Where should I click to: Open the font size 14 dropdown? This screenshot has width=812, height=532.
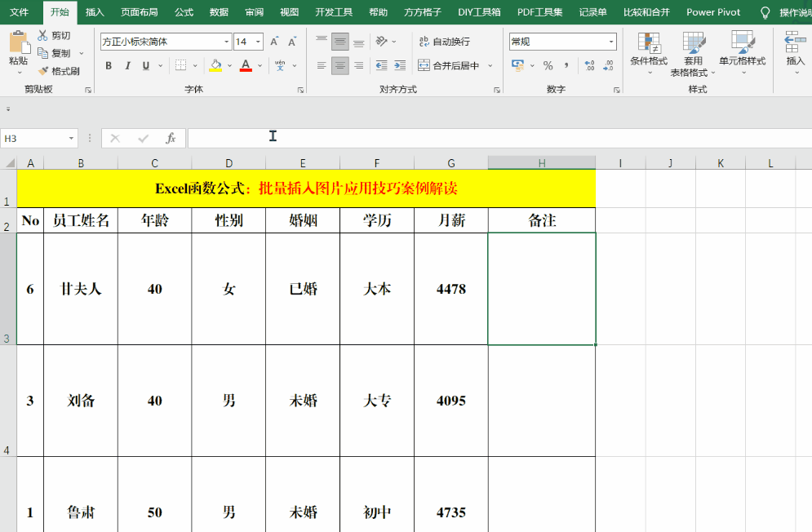[258, 42]
